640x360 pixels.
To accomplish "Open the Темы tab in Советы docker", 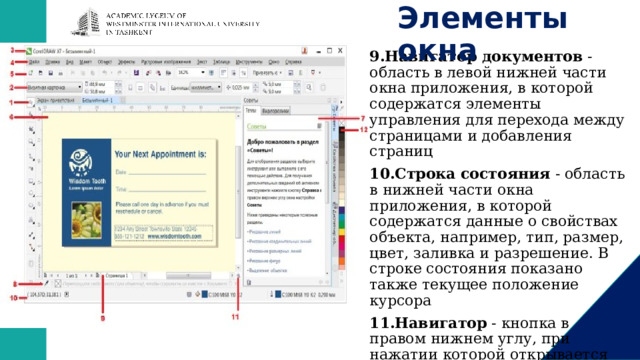I will point(251,111).
